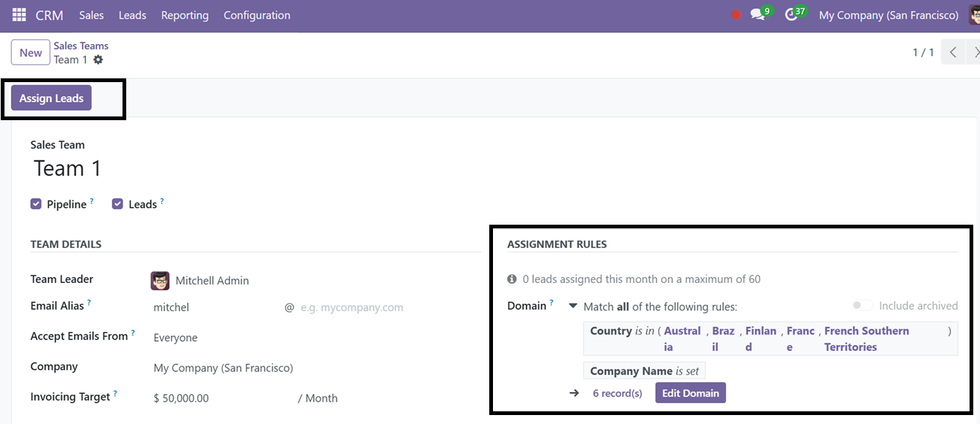Open help tooltip next to Pipeline
Screen dimensions: 980x424
click(x=92, y=201)
